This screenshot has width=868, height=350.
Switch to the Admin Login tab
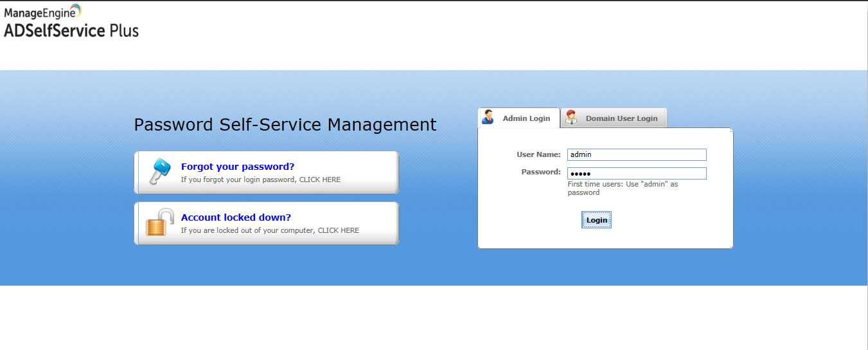tap(518, 118)
